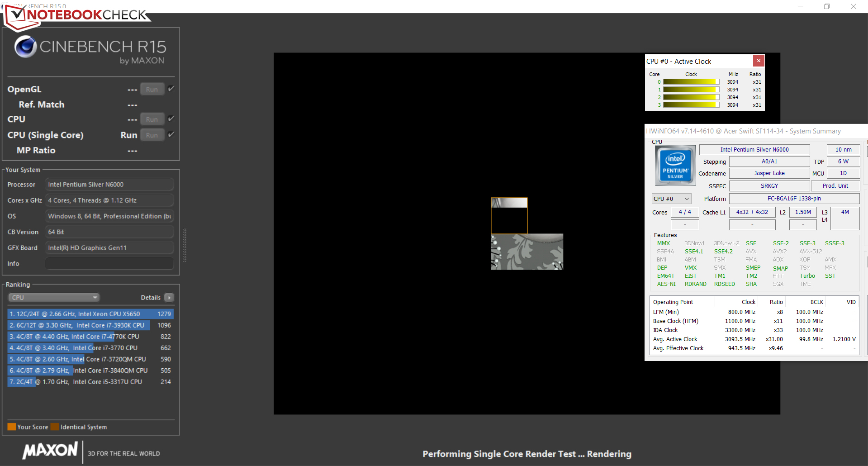Click the SSPEC value SRKGY
Screen dimensions: 868x466
coord(769,186)
